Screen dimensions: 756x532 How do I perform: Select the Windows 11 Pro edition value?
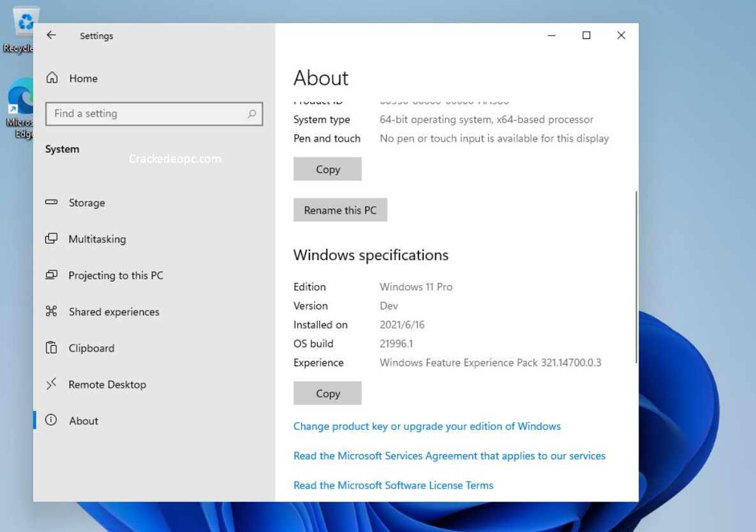(x=416, y=286)
